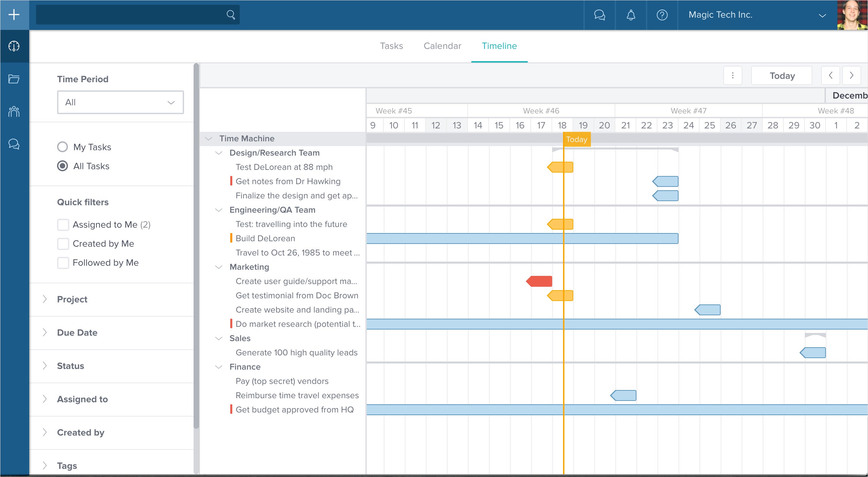This screenshot has width=868, height=477.
Task: Click the search magnifier icon
Action: (x=231, y=15)
